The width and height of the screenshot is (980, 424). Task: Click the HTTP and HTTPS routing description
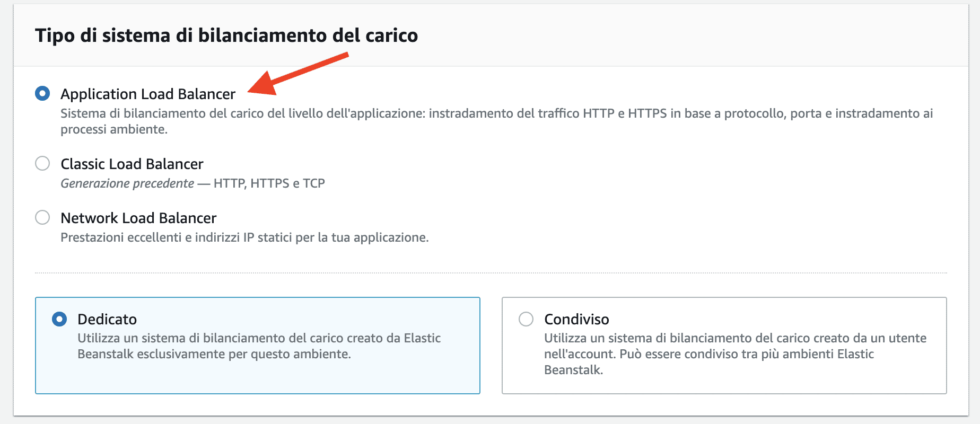(497, 120)
